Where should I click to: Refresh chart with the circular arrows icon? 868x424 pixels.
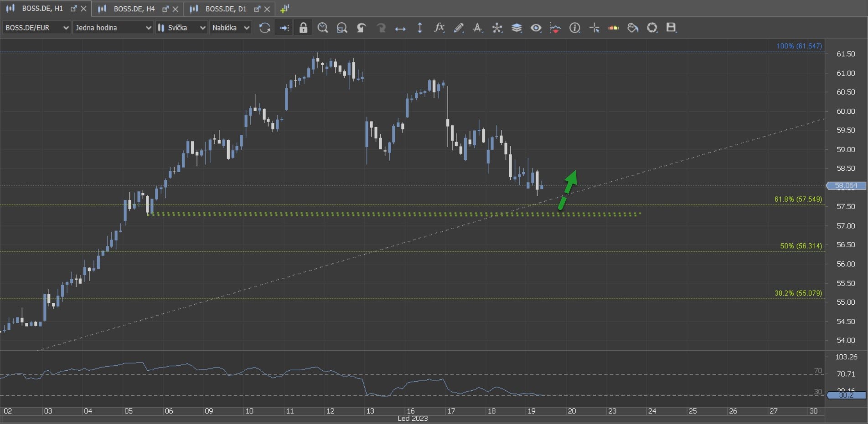tap(264, 28)
